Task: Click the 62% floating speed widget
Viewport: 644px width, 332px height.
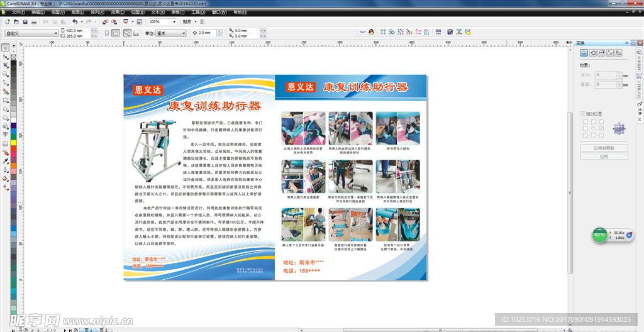Action: point(600,235)
